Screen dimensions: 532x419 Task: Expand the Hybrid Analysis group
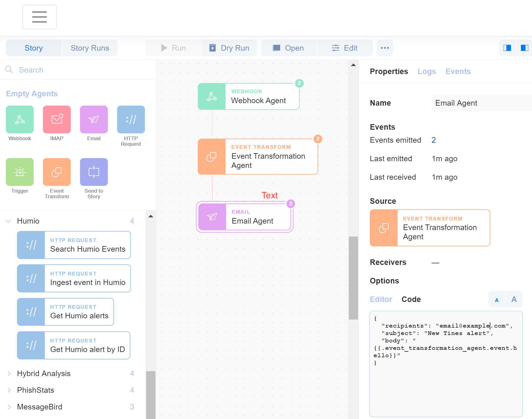[x=9, y=374]
